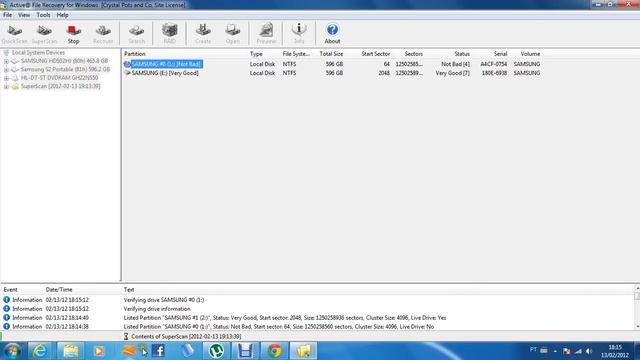Sort by the Type column header
This screenshot has height=360, width=640.
click(x=256, y=54)
